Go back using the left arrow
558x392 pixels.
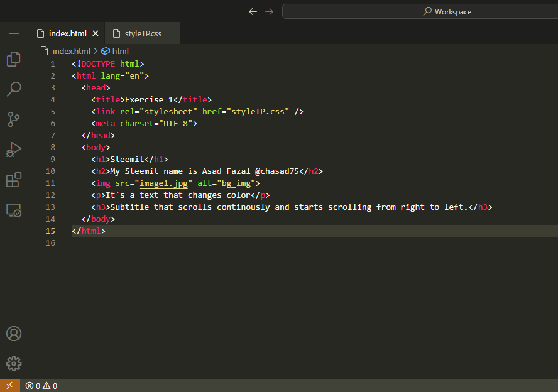[253, 11]
